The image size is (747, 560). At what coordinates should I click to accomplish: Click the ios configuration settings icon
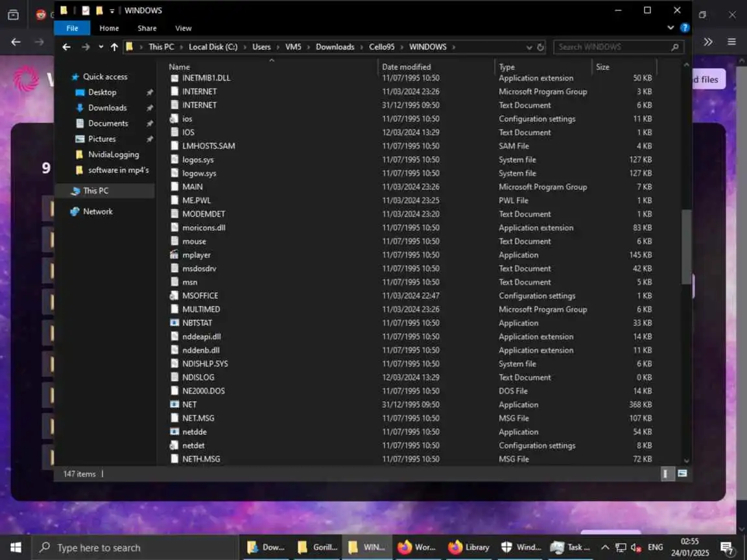174,119
